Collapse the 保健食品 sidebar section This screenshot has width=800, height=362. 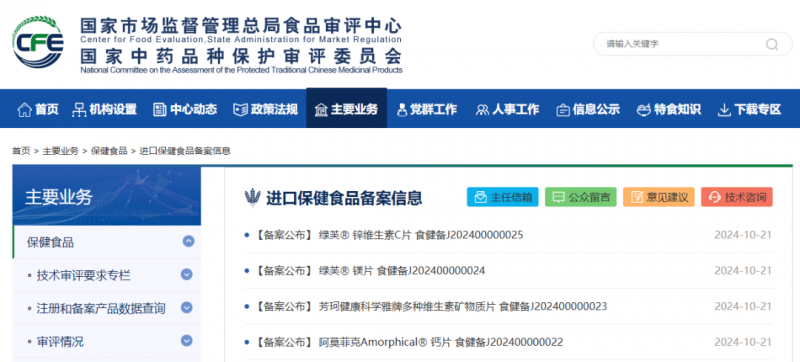(188, 241)
